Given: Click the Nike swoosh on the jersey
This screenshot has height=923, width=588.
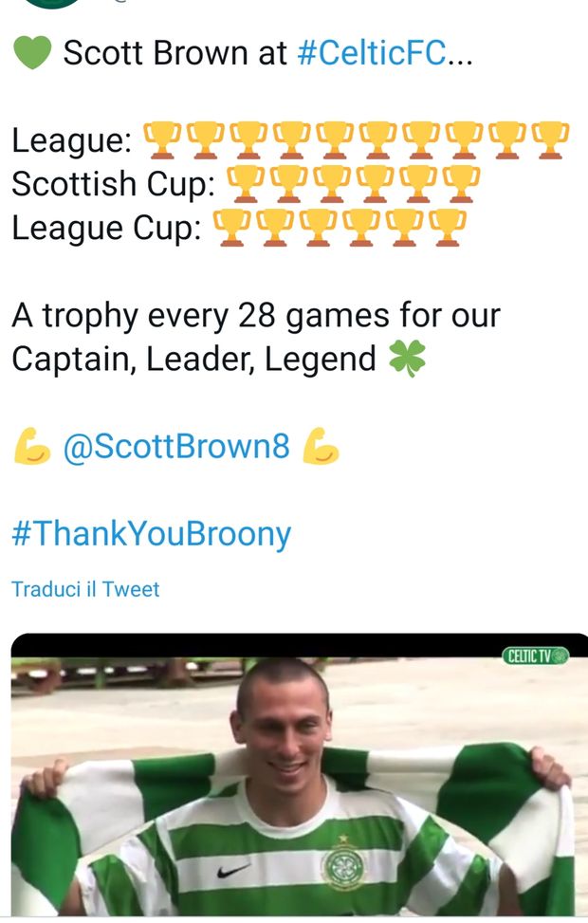Looking at the screenshot, I should tap(233, 870).
